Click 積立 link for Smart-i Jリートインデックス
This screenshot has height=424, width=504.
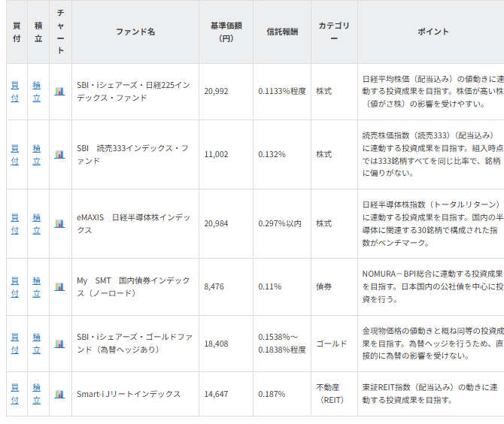point(37,394)
